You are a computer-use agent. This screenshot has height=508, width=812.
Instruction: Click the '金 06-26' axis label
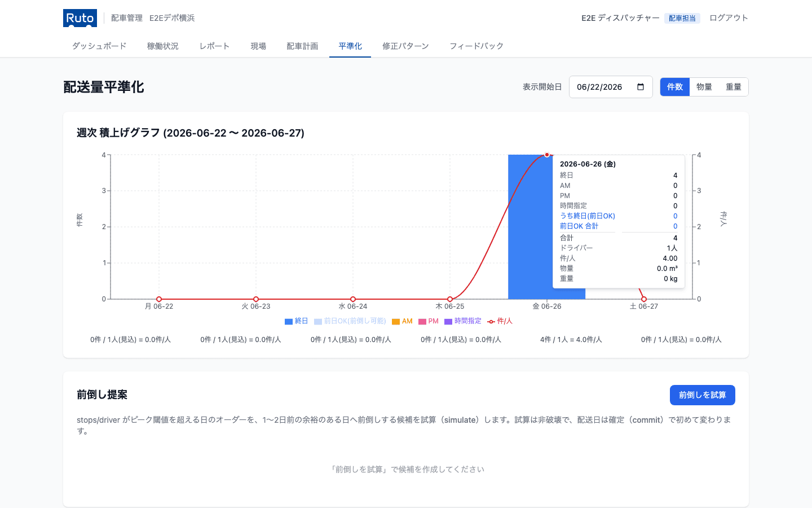[x=547, y=306]
